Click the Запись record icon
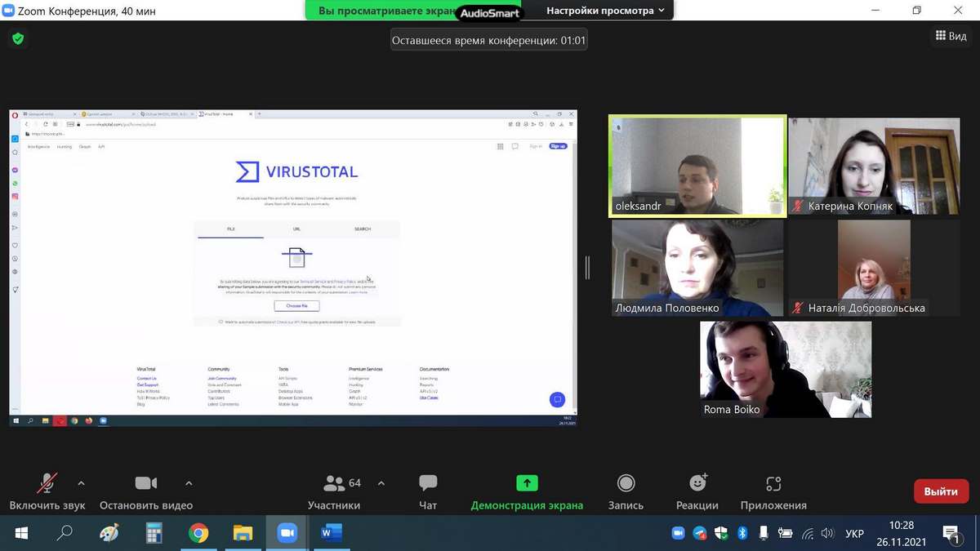The width and height of the screenshot is (980, 551). 626,483
